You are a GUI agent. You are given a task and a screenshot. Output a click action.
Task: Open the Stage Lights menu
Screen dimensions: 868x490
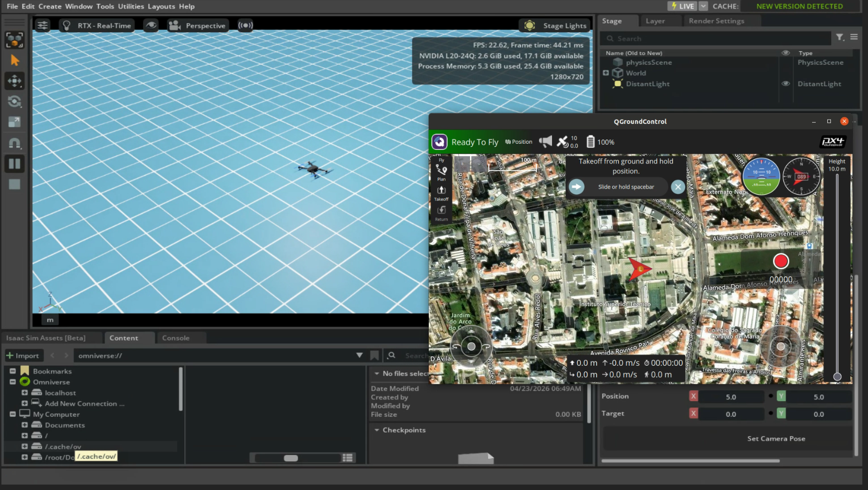pyautogui.click(x=555, y=25)
